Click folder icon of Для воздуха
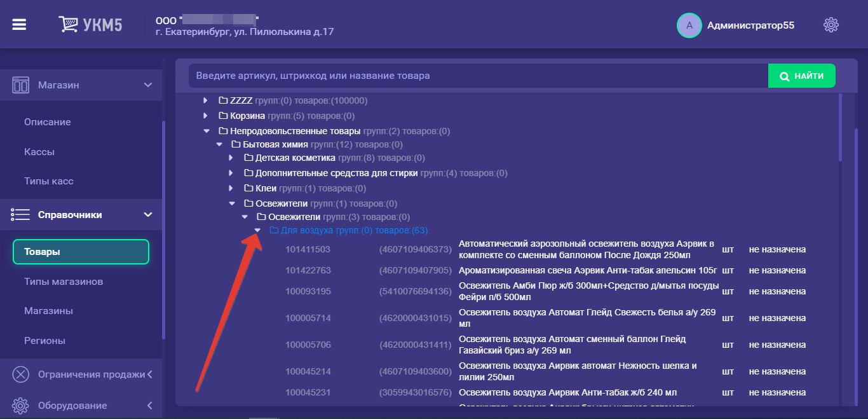868x419 pixels. tap(274, 230)
